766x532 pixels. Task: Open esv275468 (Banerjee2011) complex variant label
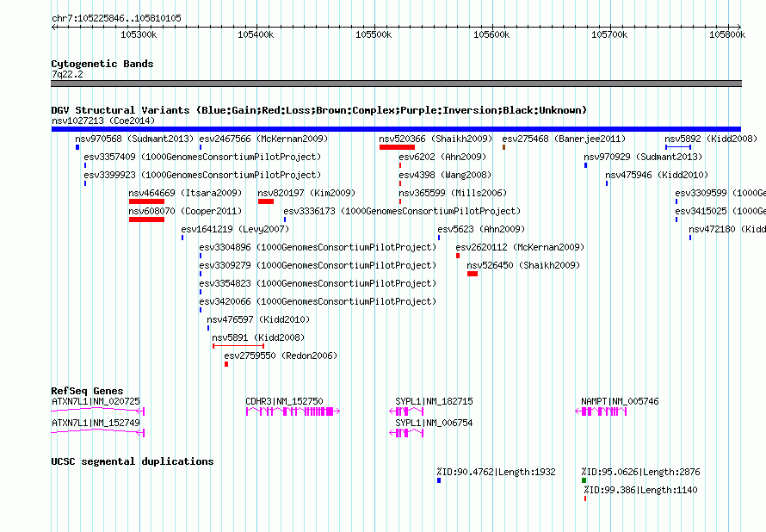[564, 139]
